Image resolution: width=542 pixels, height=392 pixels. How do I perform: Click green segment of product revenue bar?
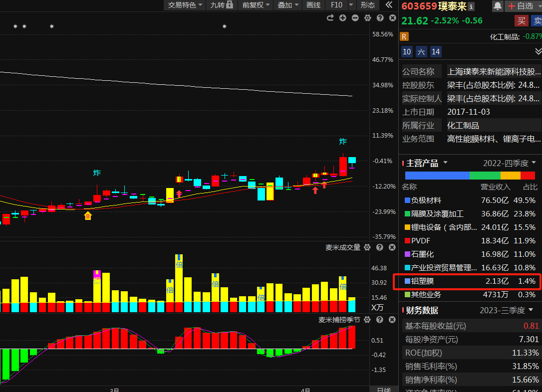point(485,176)
